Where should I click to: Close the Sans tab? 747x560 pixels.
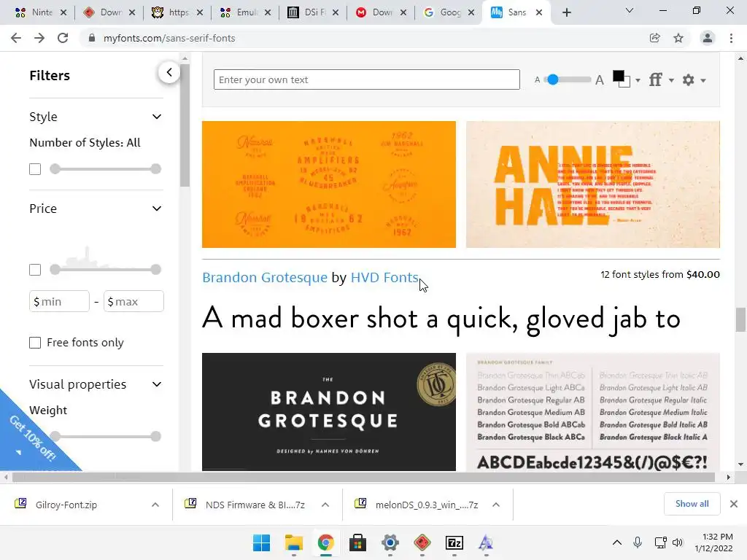539,12
